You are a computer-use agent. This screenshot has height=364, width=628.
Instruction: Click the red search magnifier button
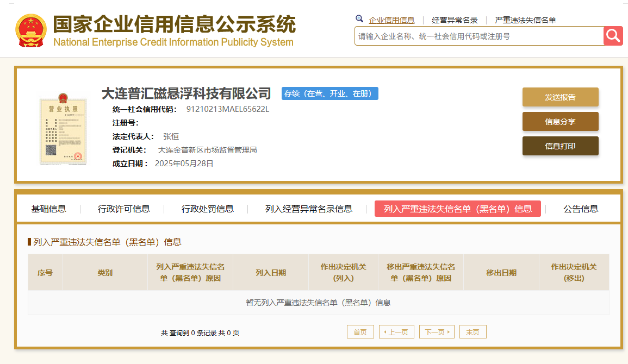[613, 36]
